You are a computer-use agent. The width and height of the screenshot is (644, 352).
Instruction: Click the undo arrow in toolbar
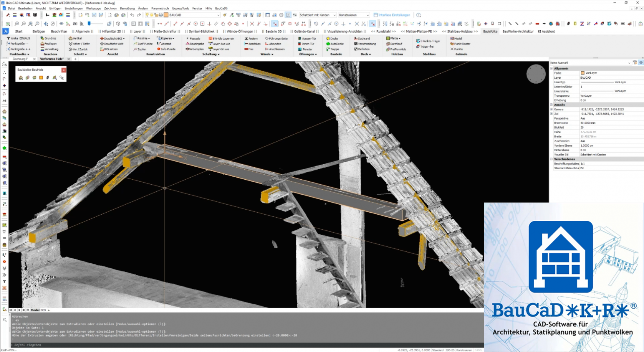(x=132, y=15)
